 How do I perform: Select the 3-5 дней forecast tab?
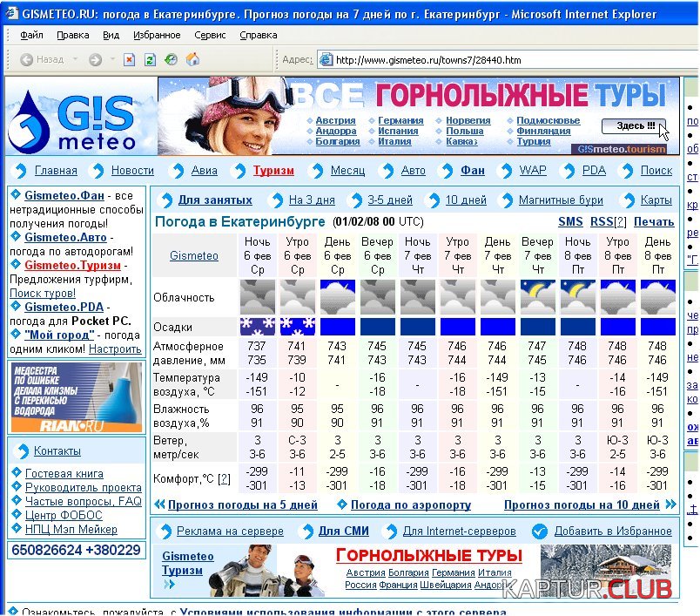click(x=390, y=200)
